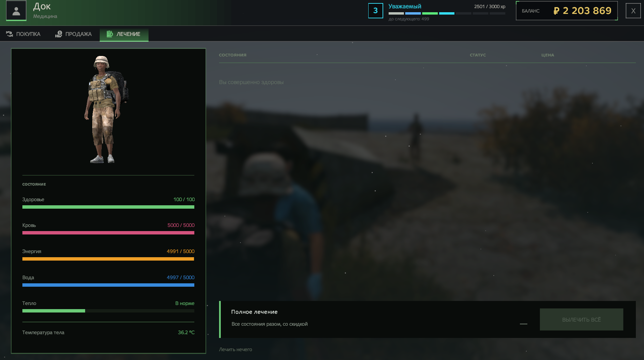Viewport: 644px width, 360px height.
Task: Click the Тепло warmth bar
Action: point(108,311)
